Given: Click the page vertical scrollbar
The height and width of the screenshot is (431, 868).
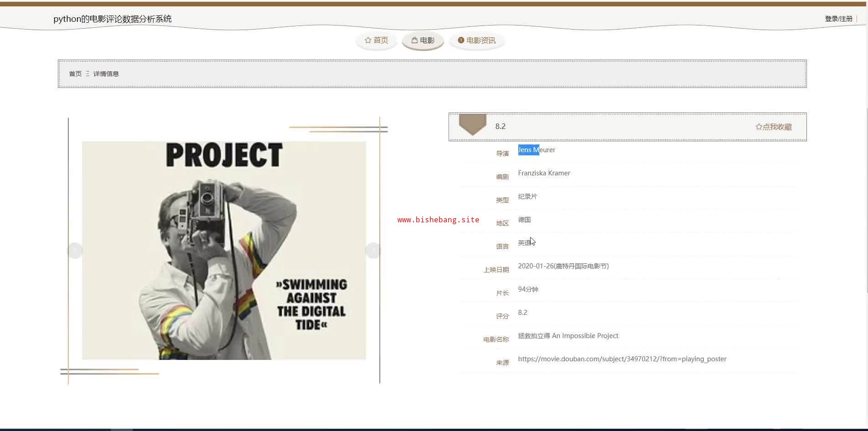Looking at the screenshot, I should pyautogui.click(x=866, y=200).
